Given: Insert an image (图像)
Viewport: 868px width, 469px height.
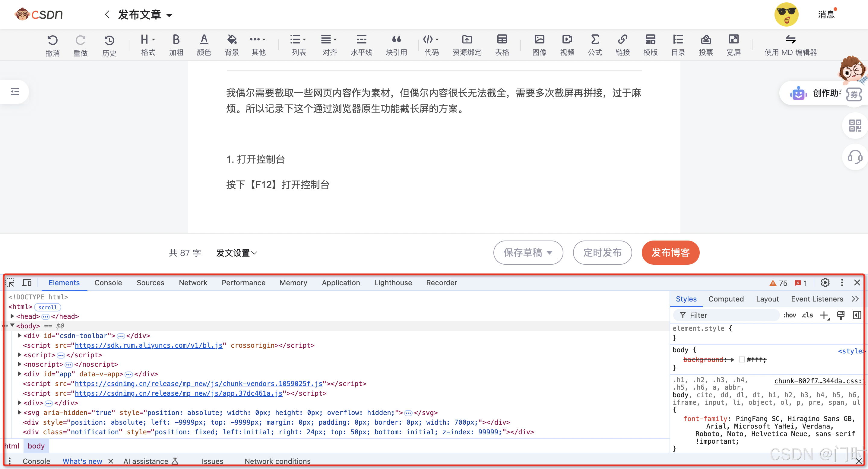Looking at the screenshot, I should (x=539, y=45).
